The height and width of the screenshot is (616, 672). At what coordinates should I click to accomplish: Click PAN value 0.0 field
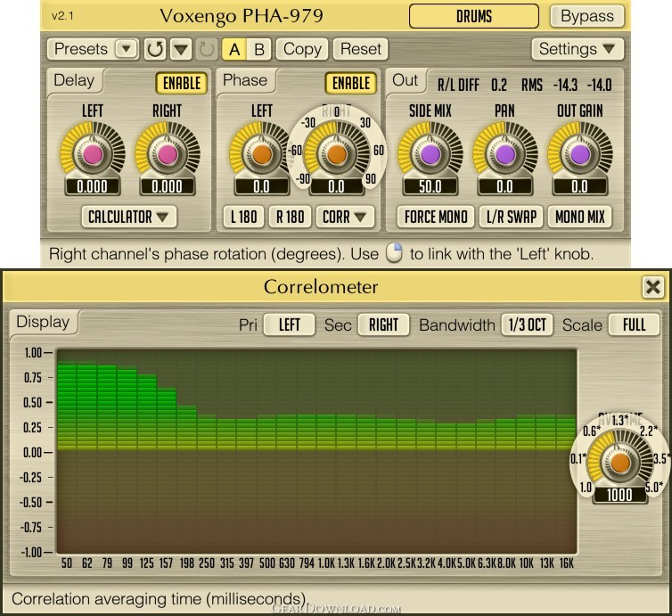coord(504,187)
